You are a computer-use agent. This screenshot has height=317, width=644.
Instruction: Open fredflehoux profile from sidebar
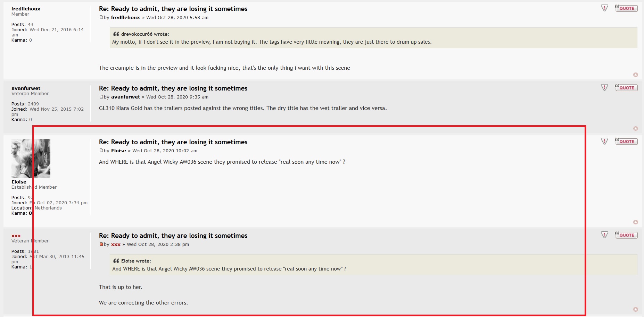[x=26, y=9]
